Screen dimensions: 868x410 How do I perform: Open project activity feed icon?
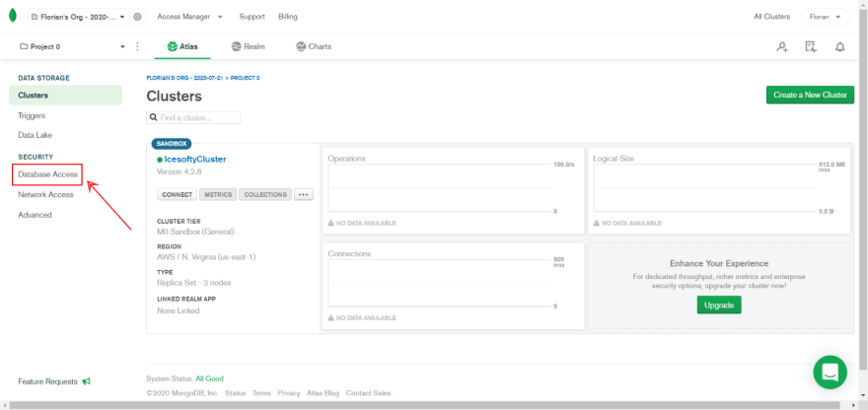click(811, 47)
